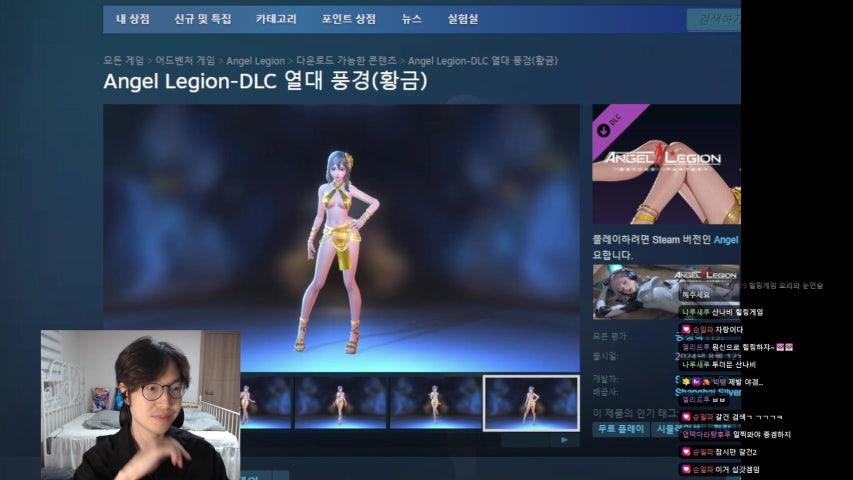Click heart badge beside 이거 십갓겜임 message
Screen dimensions: 853x480
(x=686, y=469)
